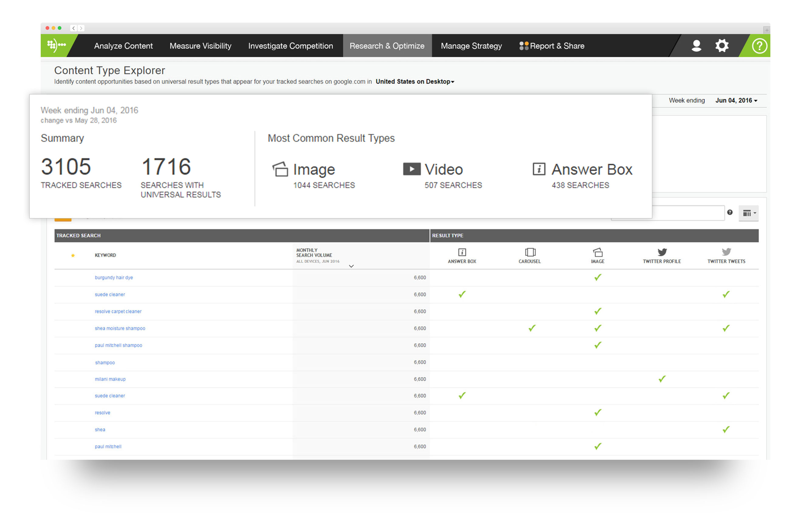Click the Video play icon in summary
This screenshot has height=530, width=812.
[411, 169]
